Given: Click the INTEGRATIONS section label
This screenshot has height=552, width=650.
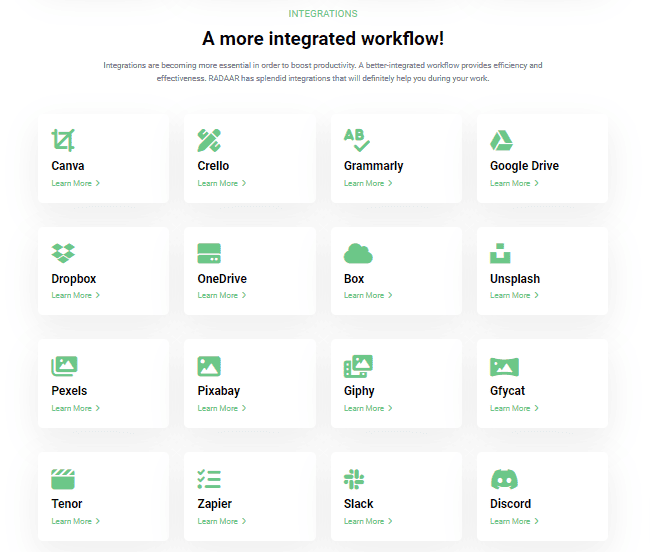Looking at the screenshot, I should tap(323, 14).
